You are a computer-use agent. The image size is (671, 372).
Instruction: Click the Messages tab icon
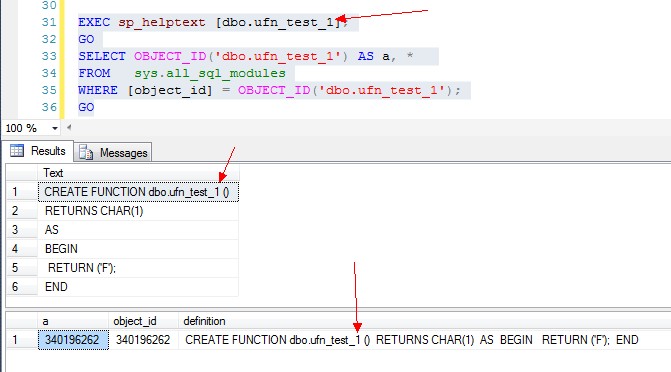pos(86,152)
